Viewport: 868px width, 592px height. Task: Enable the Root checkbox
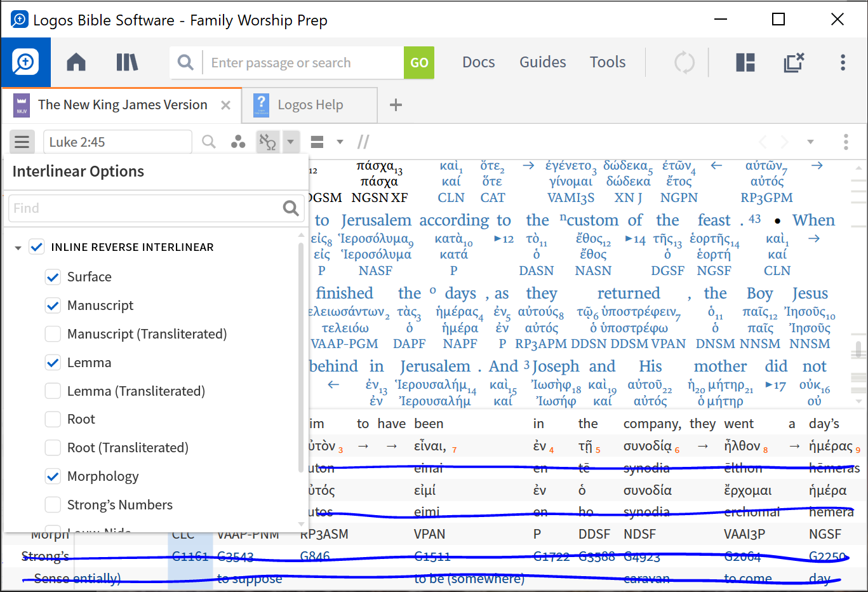tap(53, 419)
